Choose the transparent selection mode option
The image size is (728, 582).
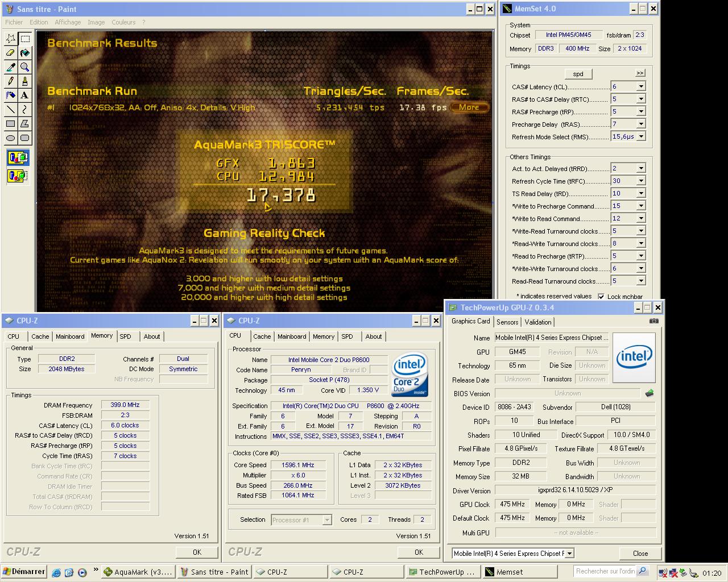18,176
